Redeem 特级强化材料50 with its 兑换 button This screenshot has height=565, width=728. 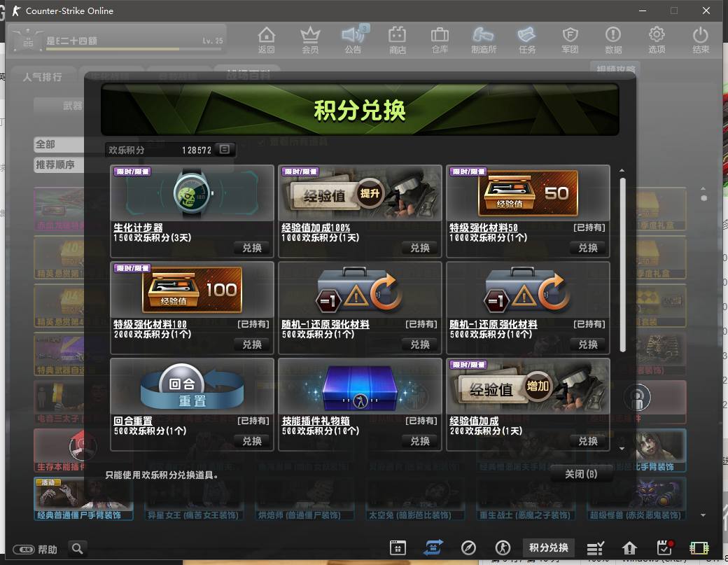click(588, 248)
